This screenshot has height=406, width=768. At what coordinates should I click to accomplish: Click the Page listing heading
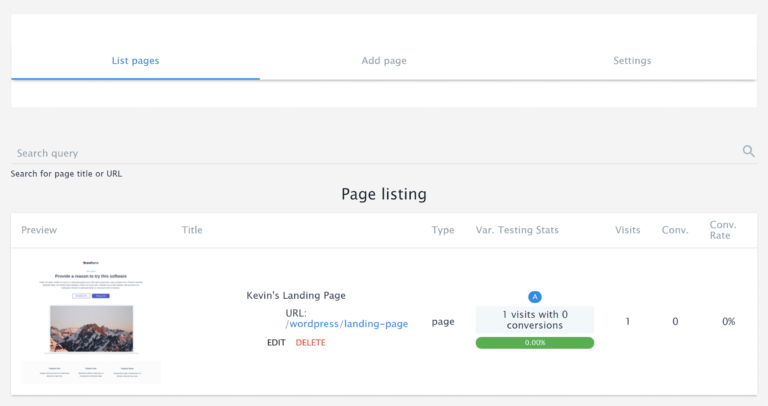click(x=384, y=194)
